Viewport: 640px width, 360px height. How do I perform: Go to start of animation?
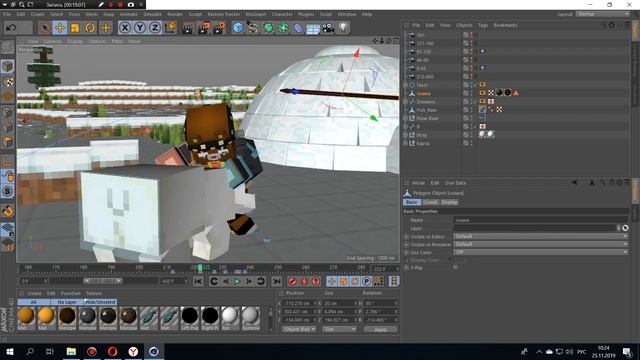click(x=198, y=281)
